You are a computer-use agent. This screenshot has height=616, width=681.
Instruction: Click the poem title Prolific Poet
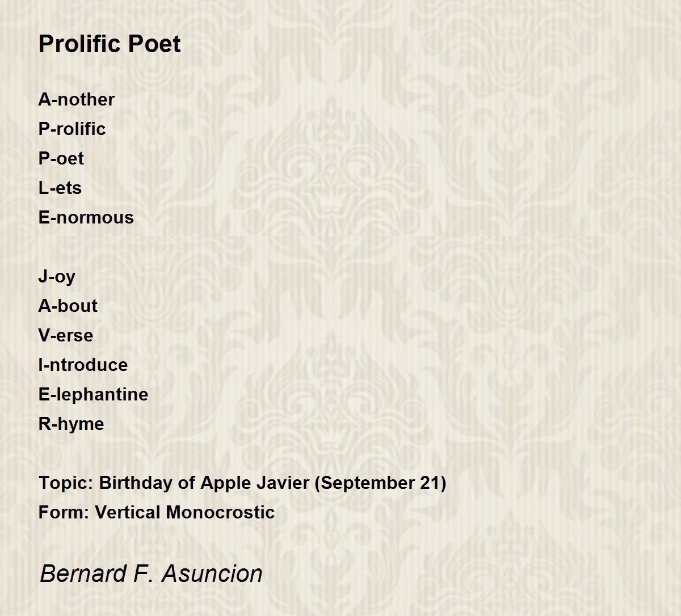tap(110, 44)
